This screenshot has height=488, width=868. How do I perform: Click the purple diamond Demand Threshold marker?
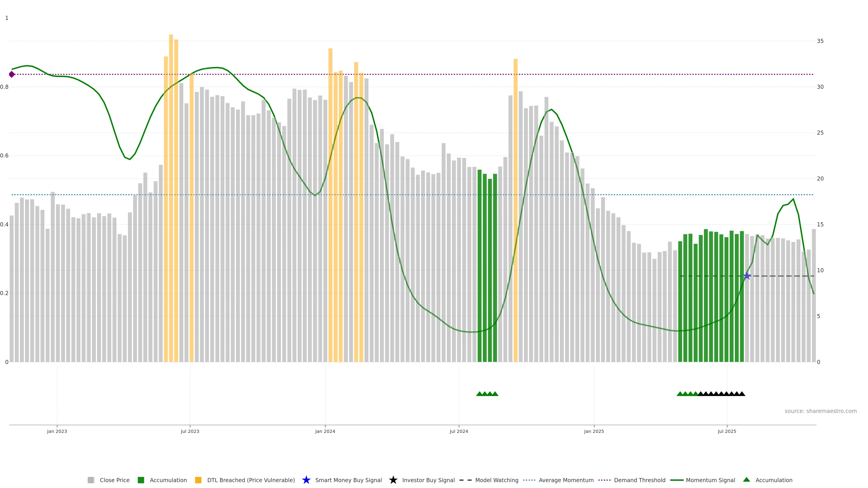(x=12, y=74)
